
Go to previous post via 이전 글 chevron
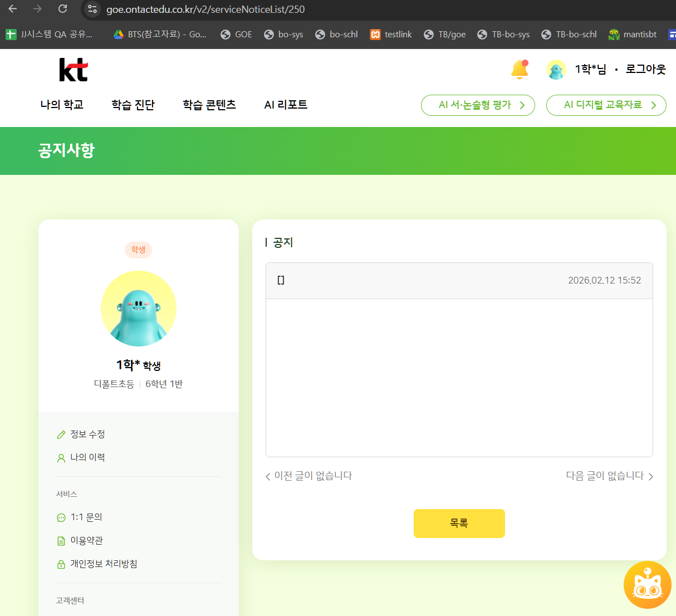[x=268, y=476]
